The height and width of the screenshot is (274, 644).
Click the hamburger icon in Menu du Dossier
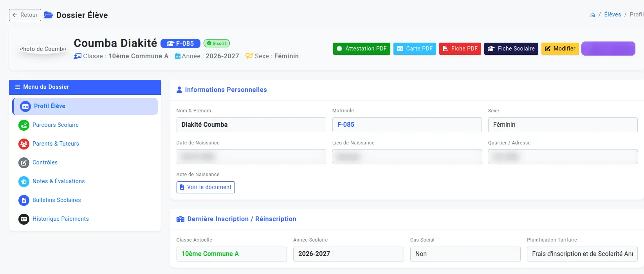(18, 87)
